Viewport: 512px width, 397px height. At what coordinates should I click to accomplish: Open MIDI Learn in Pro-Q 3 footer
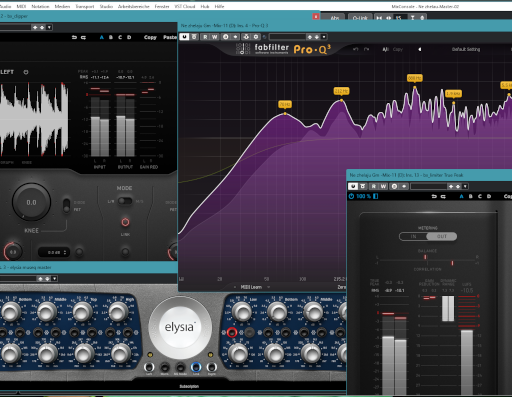click(251, 287)
